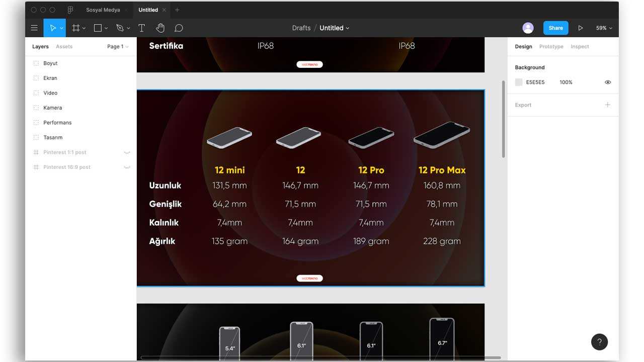This screenshot has width=644, height=362.
Task: Click the group icon next to Kamera layer
Action: 36,108
